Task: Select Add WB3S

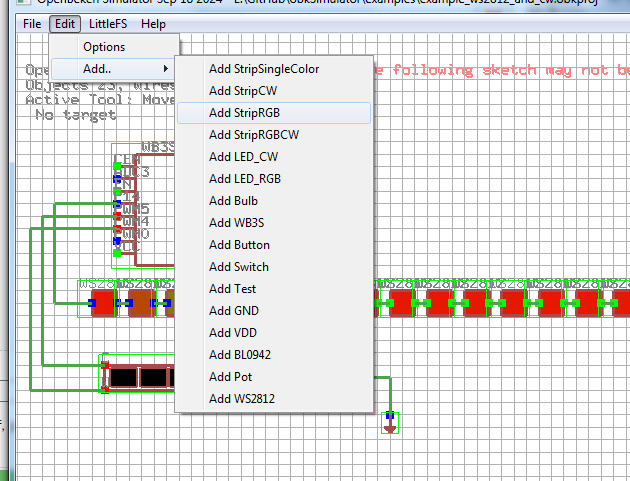Action: (x=274, y=223)
